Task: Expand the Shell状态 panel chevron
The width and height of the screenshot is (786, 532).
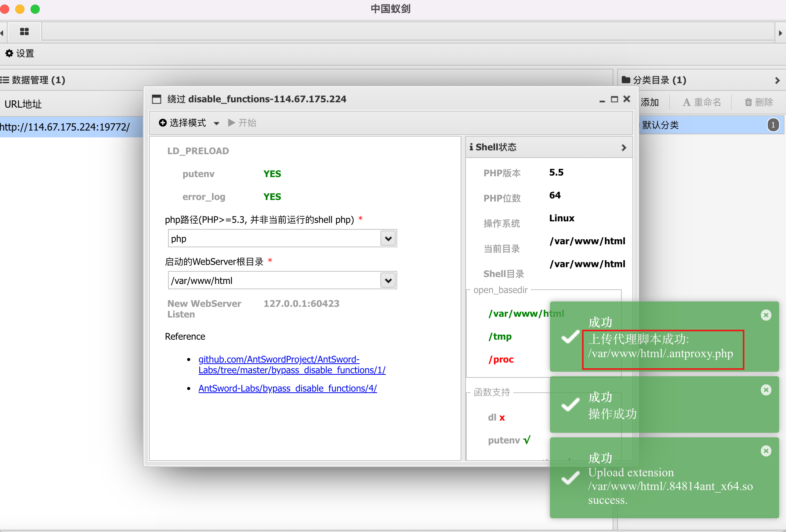Action: pos(624,147)
